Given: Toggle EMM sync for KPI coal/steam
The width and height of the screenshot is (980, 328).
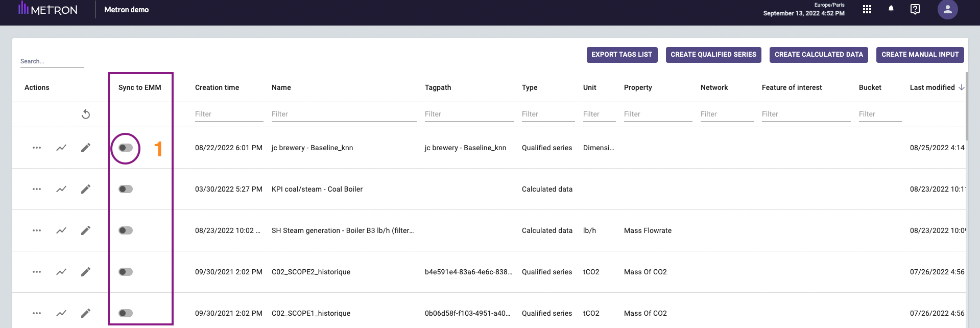Looking at the screenshot, I should 126,189.
